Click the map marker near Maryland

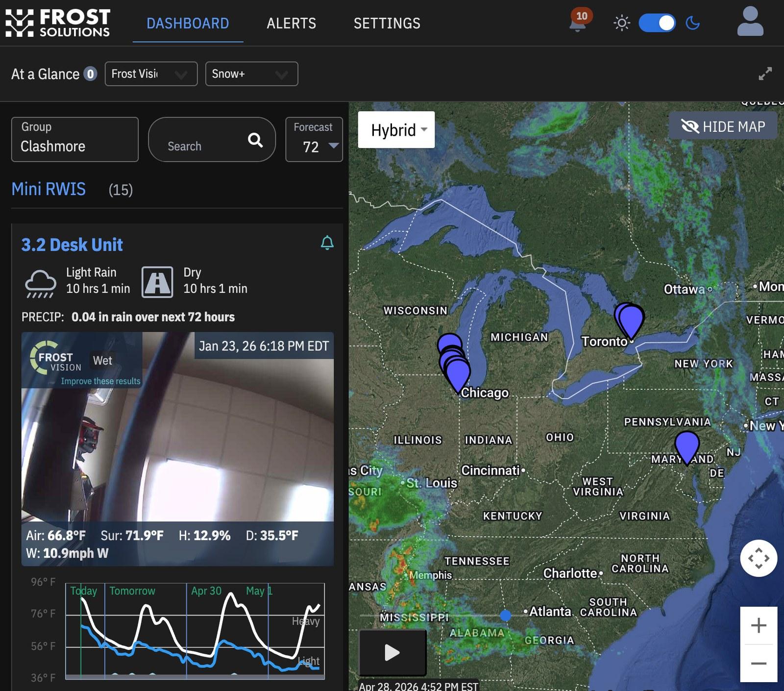click(686, 446)
